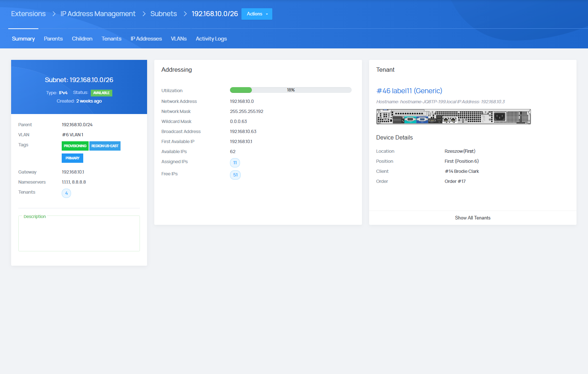Click wildcard mask 0.0.0.63
The image size is (588, 374).
238,122
